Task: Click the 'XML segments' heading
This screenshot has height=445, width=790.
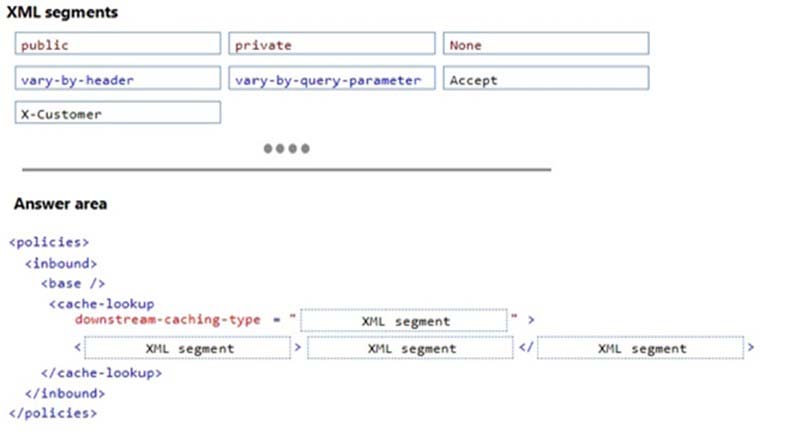Action: (62, 13)
